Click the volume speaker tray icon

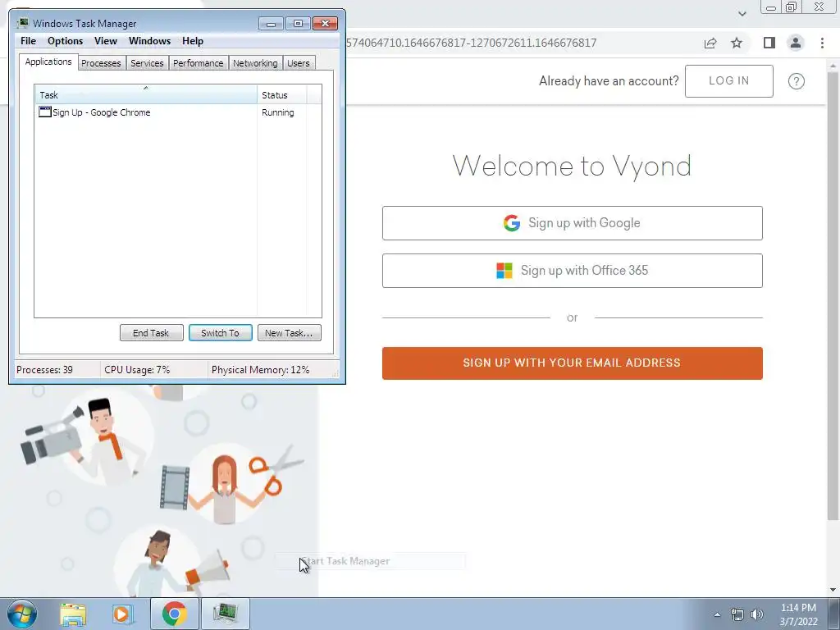click(x=756, y=614)
